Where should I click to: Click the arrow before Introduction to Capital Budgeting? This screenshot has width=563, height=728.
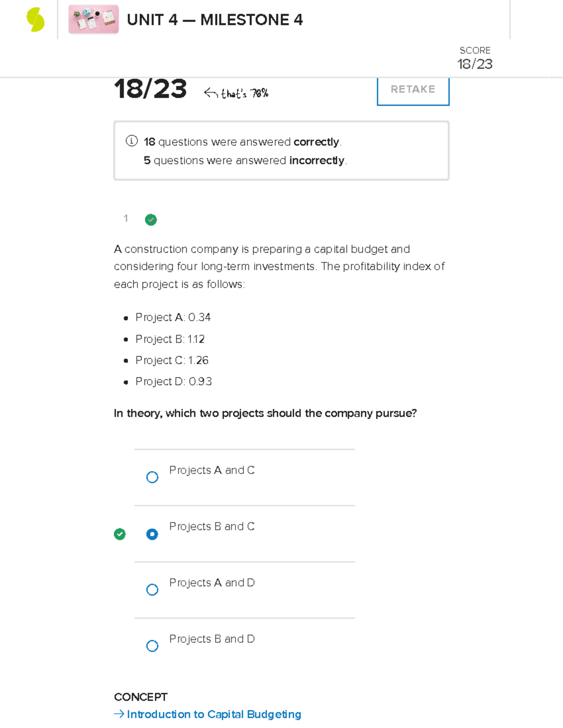click(119, 713)
